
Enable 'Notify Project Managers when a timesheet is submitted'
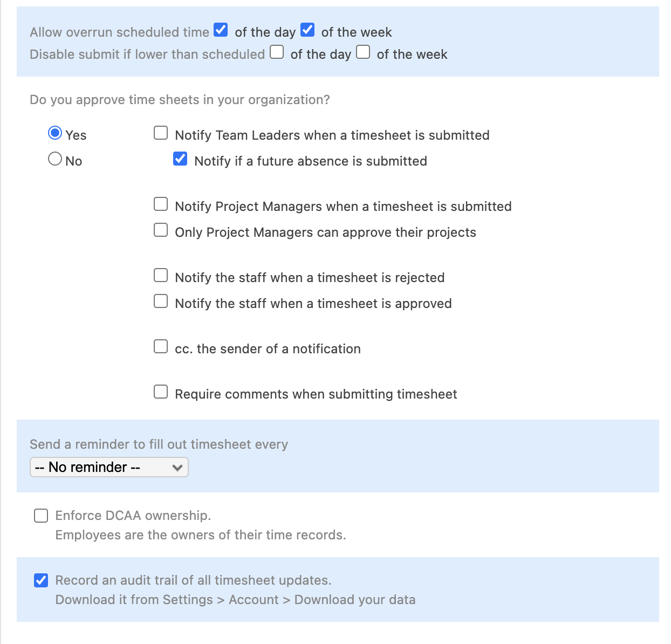(161, 204)
